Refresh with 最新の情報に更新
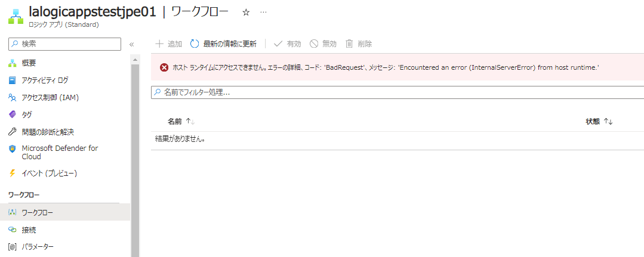The height and width of the screenshot is (257, 644). point(223,44)
